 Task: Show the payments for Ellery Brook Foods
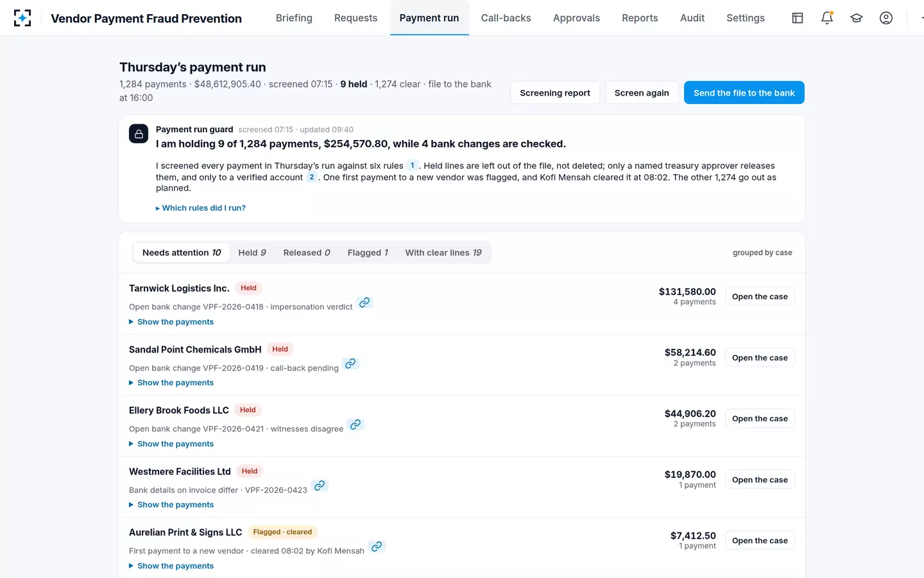(171, 444)
